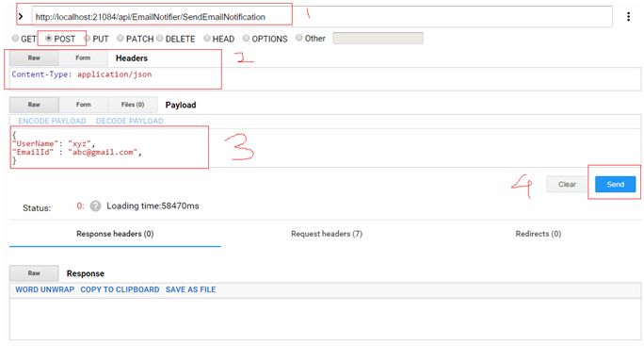Click SAVE AS FILE link
Viewport: 644px width, 346px height.
click(190, 289)
